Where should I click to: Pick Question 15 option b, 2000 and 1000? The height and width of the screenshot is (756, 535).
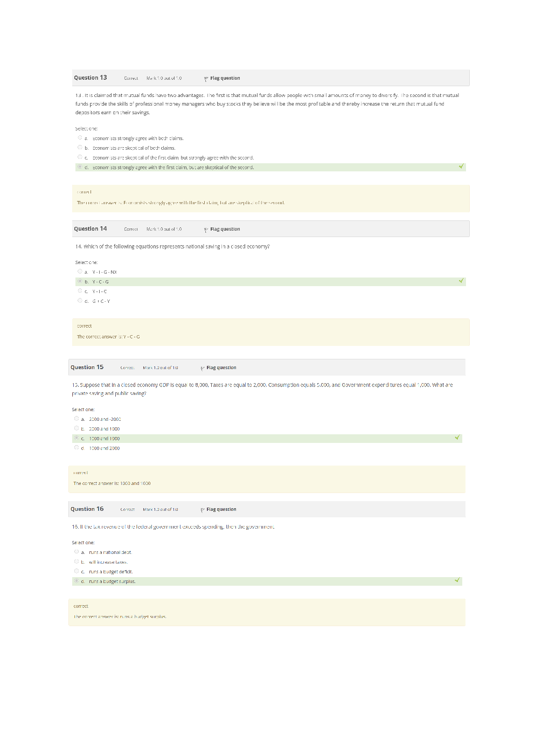tap(77, 428)
